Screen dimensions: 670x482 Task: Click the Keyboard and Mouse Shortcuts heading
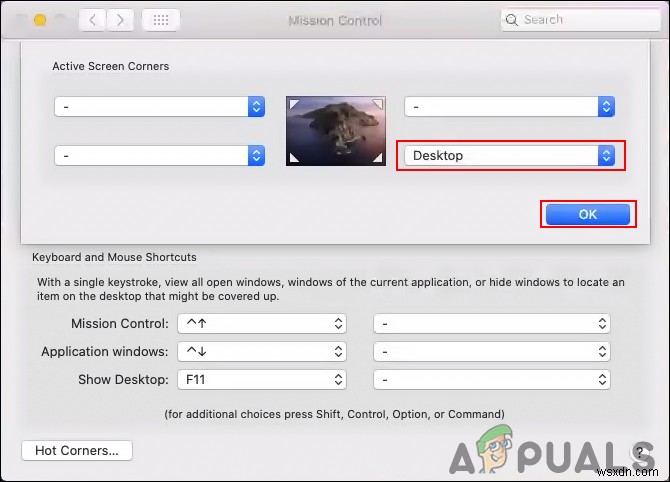[x=114, y=257]
